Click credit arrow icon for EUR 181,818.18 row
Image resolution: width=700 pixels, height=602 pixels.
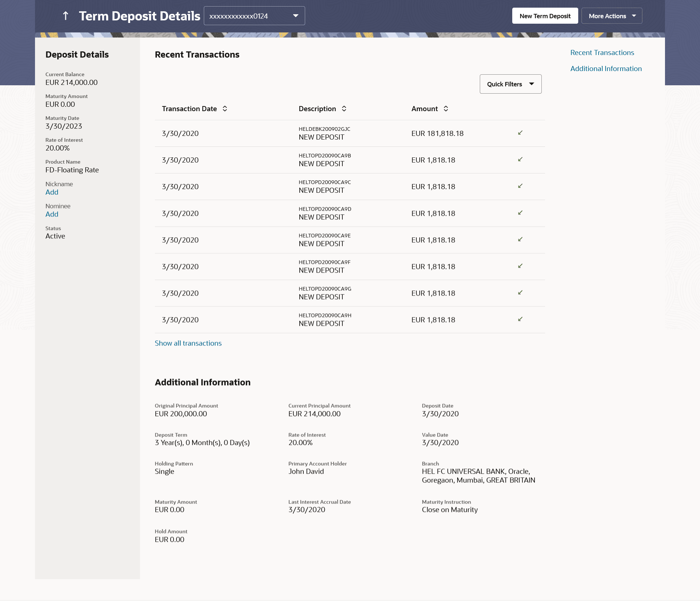(520, 133)
